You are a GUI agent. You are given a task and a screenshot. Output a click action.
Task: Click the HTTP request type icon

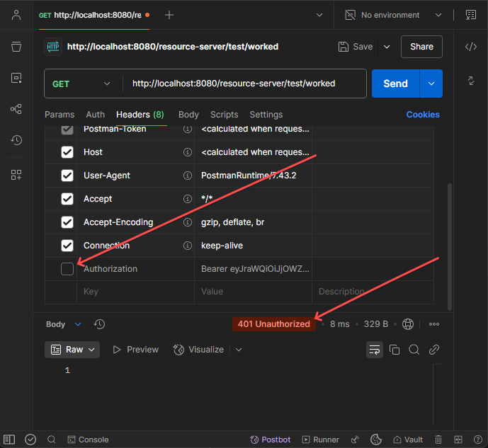click(53, 47)
